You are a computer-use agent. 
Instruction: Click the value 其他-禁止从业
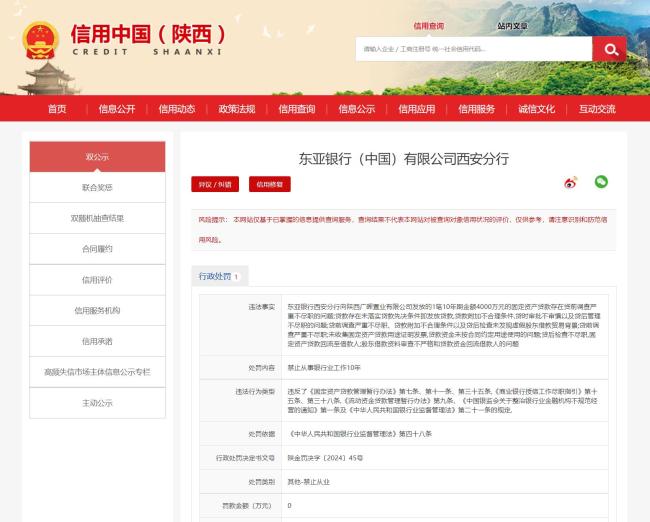tap(308, 482)
